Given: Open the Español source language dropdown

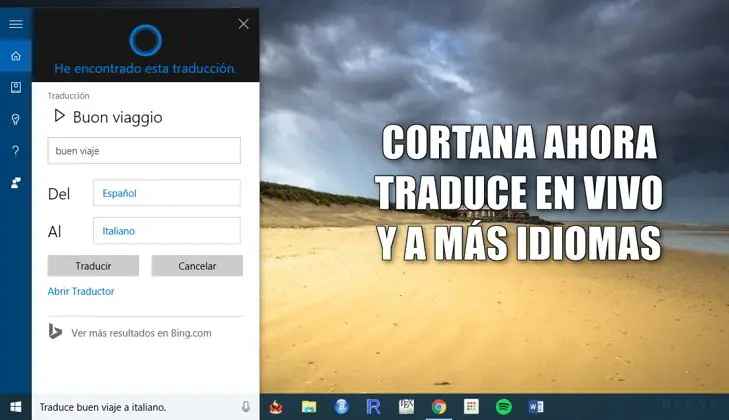Looking at the screenshot, I should tap(167, 193).
